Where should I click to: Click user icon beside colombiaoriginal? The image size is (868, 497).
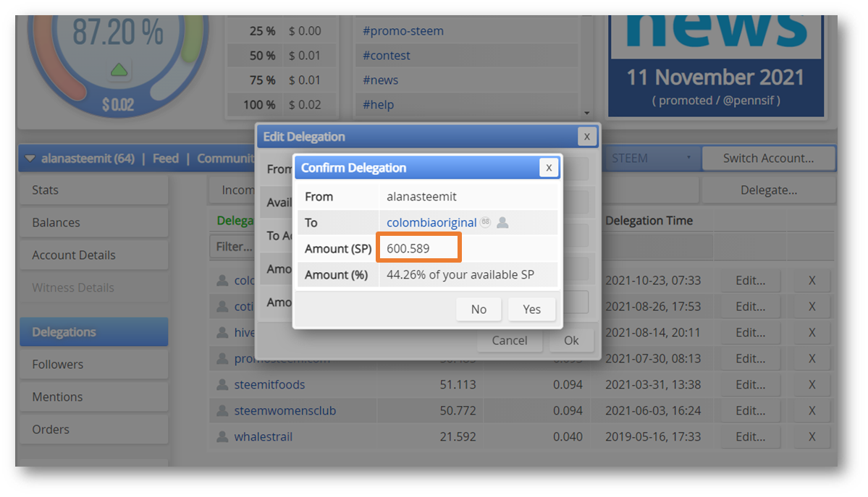[x=502, y=223]
